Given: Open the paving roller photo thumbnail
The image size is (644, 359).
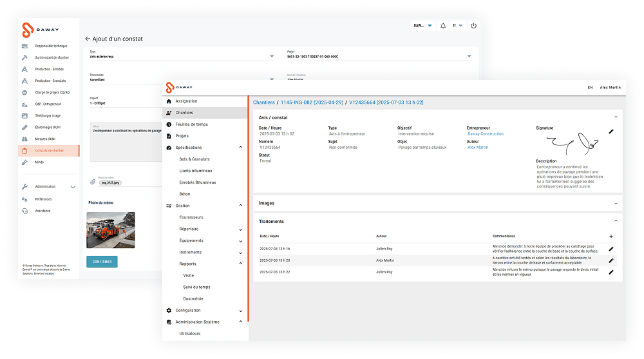Looking at the screenshot, I should click(x=111, y=230).
